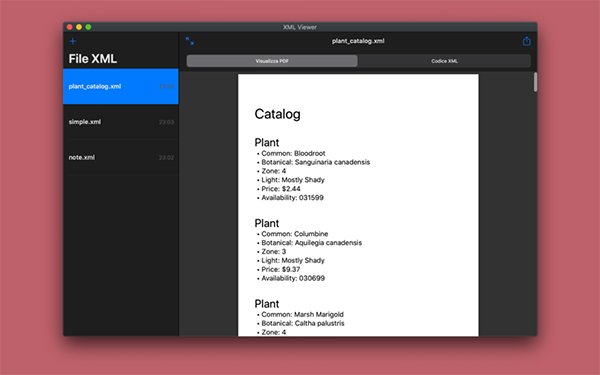This screenshot has width=600, height=375.
Task: Switch to the Codice XML tab
Action: point(444,61)
